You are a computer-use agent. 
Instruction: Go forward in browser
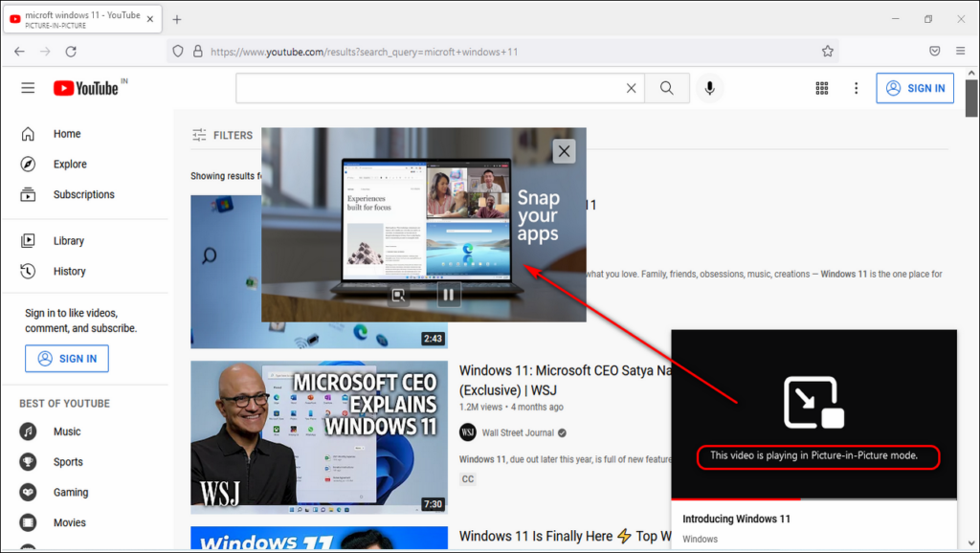[x=45, y=52]
